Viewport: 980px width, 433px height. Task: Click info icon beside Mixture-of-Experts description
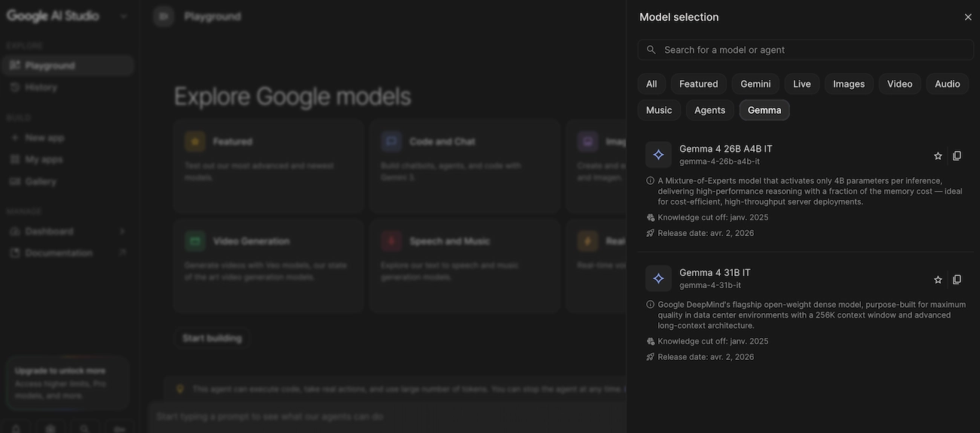click(651, 181)
